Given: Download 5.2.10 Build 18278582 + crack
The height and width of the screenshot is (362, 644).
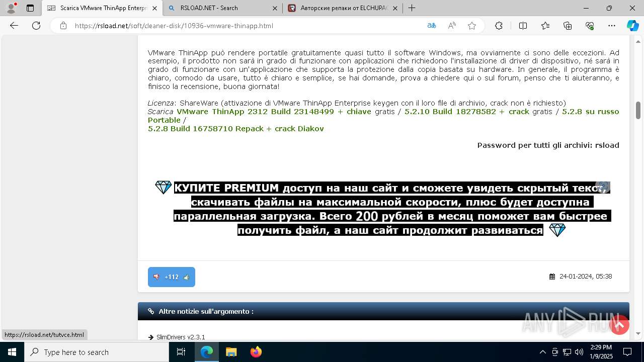Looking at the screenshot, I should coord(467,112).
